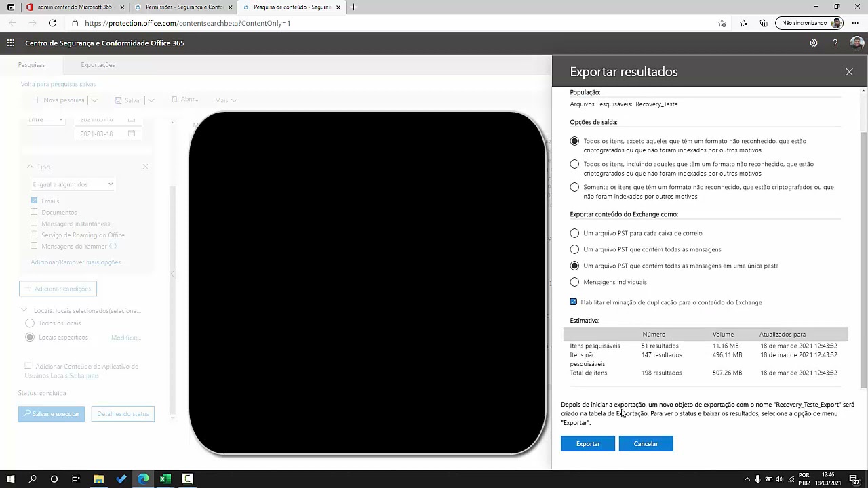Viewport: 868px width, 488px height.
Task: Open the help question mark icon
Action: pos(835,43)
